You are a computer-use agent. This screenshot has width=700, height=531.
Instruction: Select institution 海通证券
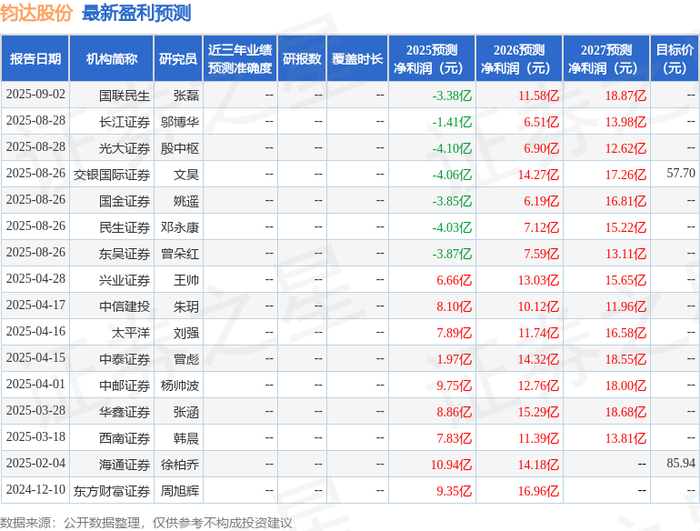tap(124, 464)
